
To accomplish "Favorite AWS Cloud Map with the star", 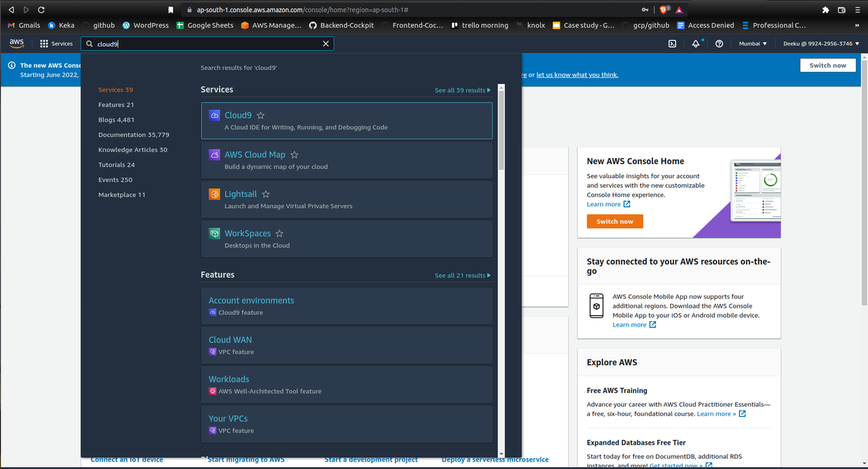I will point(294,155).
